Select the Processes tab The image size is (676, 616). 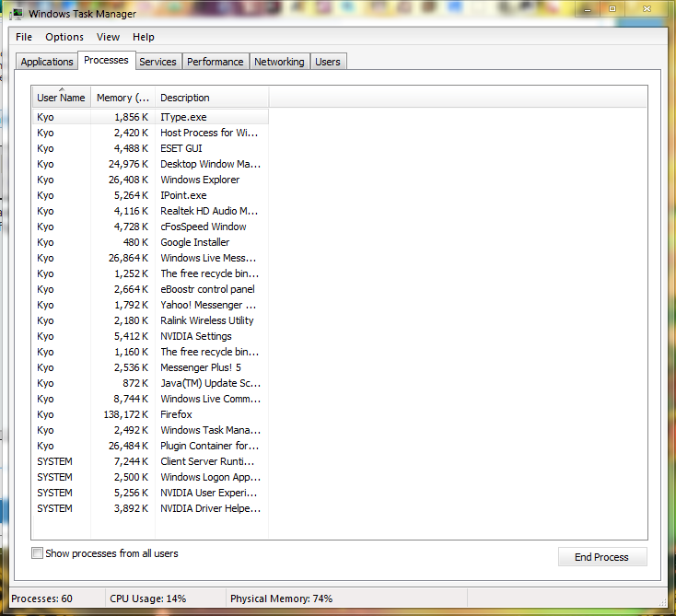(x=106, y=60)
